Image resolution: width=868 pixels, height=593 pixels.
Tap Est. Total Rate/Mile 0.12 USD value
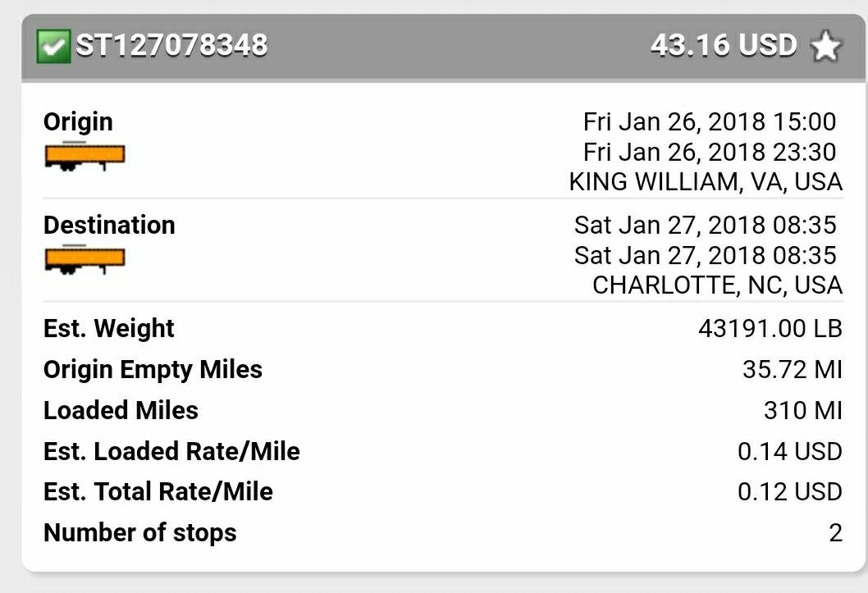[x=790, y=492]
